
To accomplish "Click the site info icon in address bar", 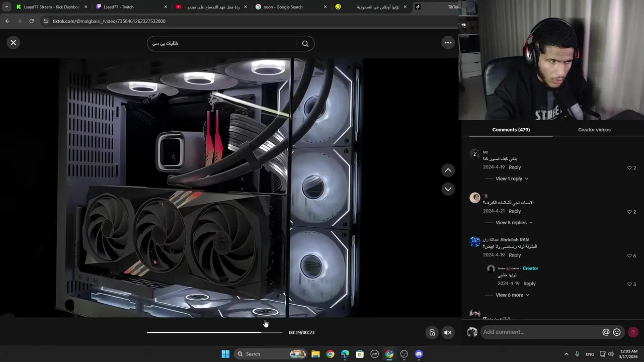I will click(46, 21).
